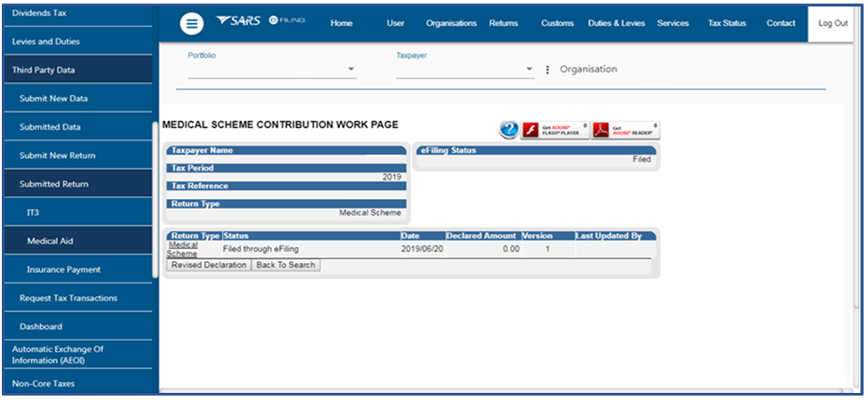The width and height of the screenshot is (868, 400).
Task: Click the Get Adobe Flash Player icon
Action: [555, 130]
